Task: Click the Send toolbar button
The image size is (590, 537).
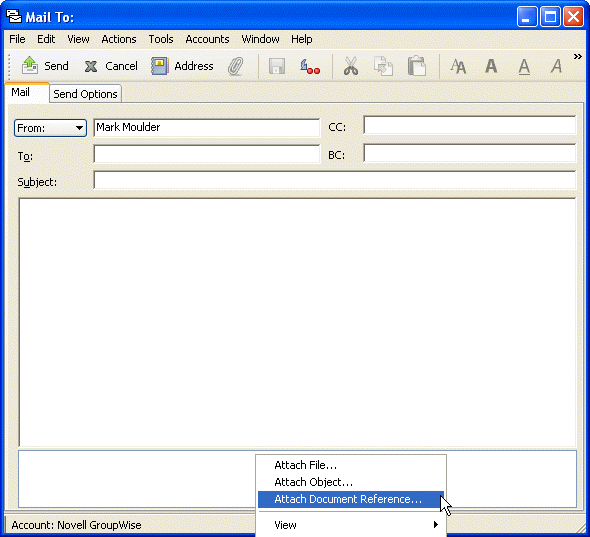Action: (45, 66)
